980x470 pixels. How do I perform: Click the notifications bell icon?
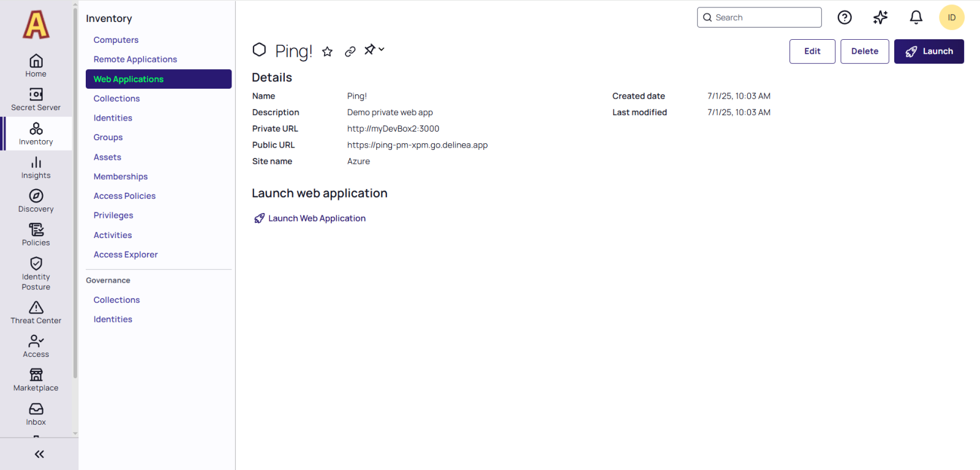click(916, 18)
